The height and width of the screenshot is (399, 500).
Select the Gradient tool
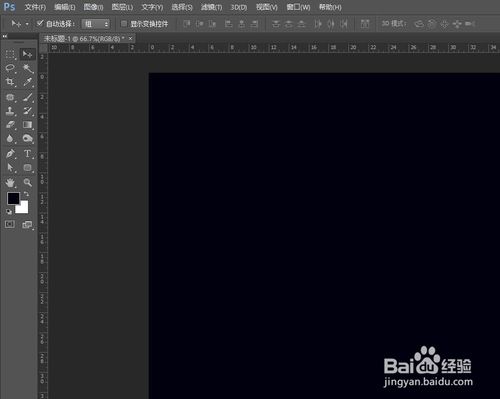pos(28,125)
